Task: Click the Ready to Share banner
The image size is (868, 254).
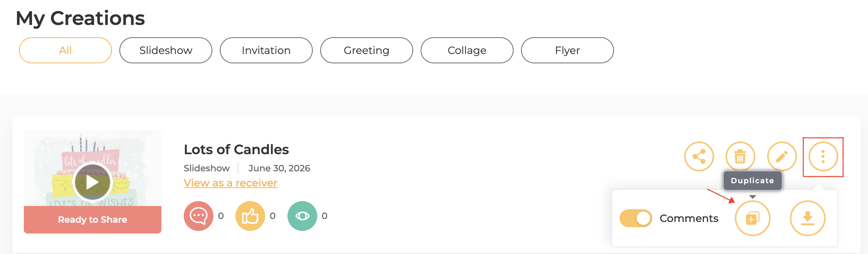Action: (93, 220)
